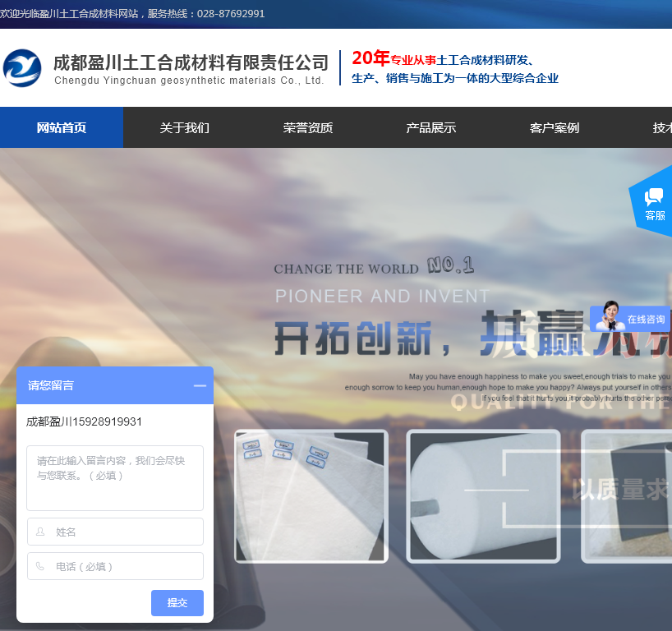Click the CHANGE THE WORLD banner text
672x631 pixels.
point(347,269)
